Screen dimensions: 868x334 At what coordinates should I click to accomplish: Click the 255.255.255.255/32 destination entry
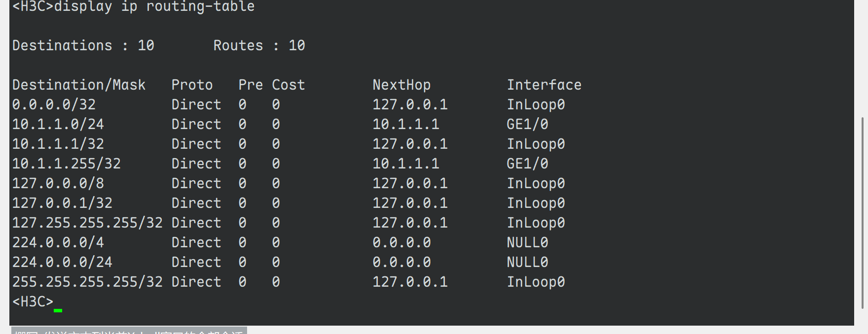click(x=87, y=282)
